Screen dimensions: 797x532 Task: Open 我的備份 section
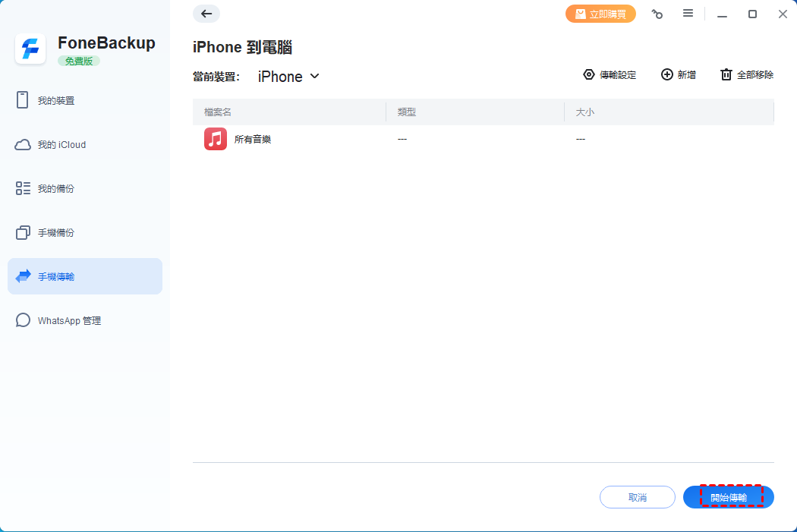coord(56,188)
